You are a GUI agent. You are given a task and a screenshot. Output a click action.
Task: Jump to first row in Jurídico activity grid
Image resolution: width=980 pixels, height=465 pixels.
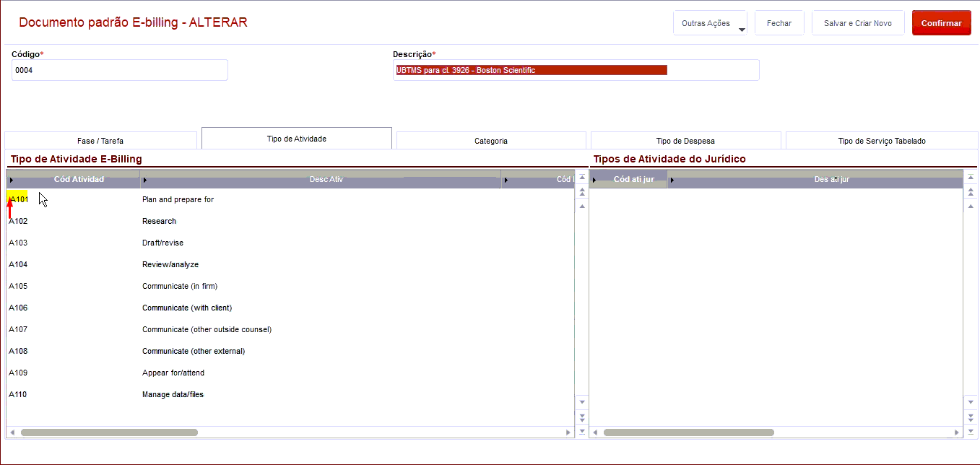[x=971, y=177]
